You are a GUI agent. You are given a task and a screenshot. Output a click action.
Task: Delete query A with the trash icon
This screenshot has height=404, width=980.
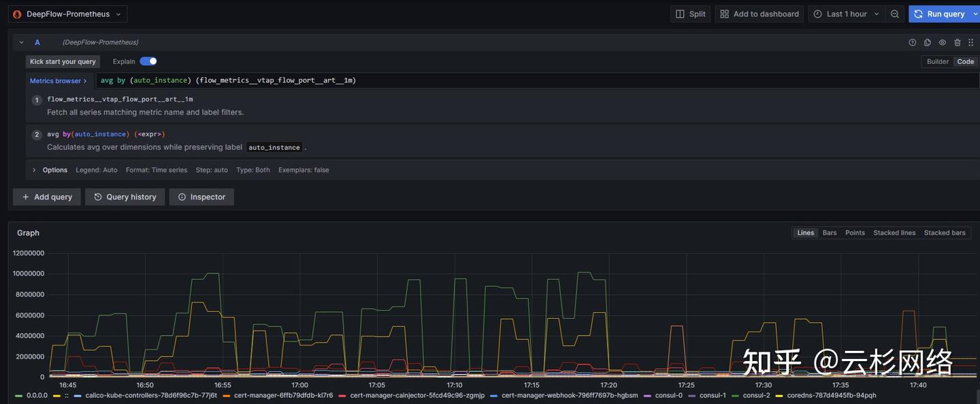tap(958, 42)
